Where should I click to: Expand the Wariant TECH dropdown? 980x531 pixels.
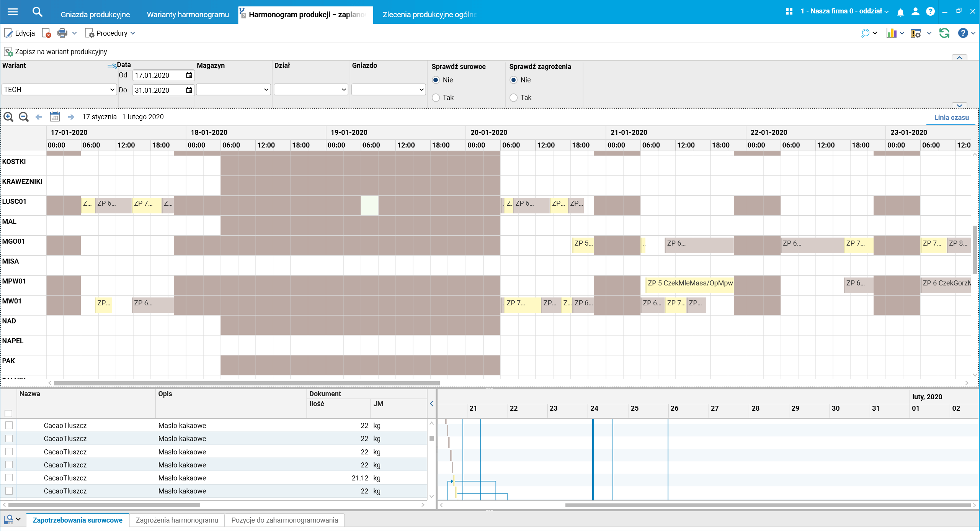[112, 90]
